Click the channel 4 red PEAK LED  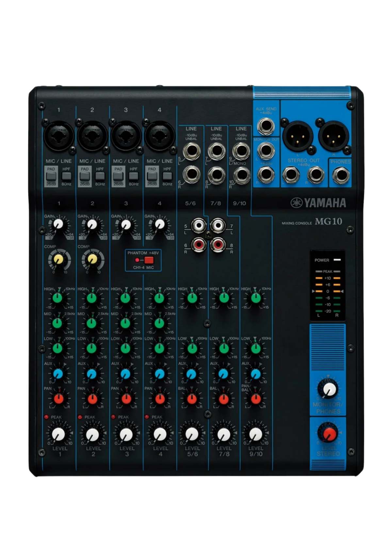point(147,417)
